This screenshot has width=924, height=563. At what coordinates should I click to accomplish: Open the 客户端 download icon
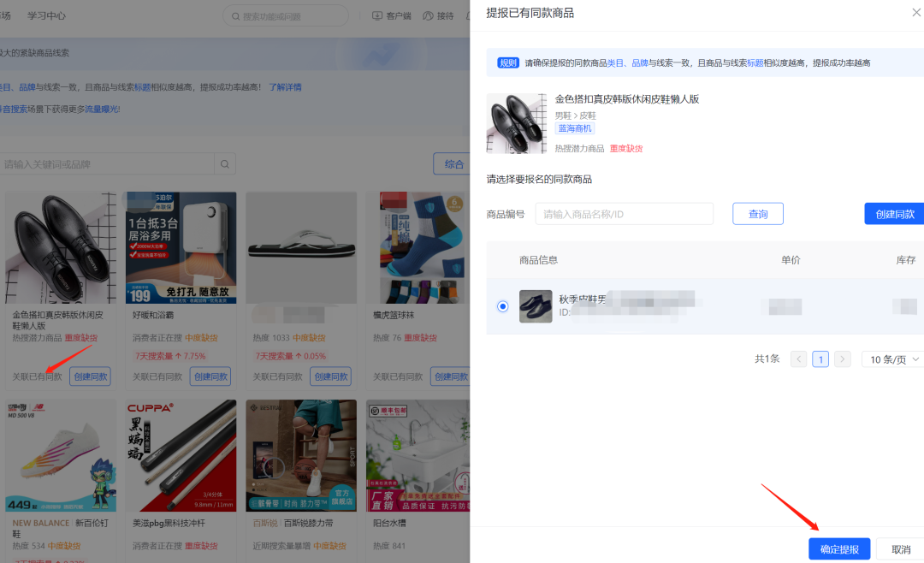pyautogui.click(x=377, y=16)
